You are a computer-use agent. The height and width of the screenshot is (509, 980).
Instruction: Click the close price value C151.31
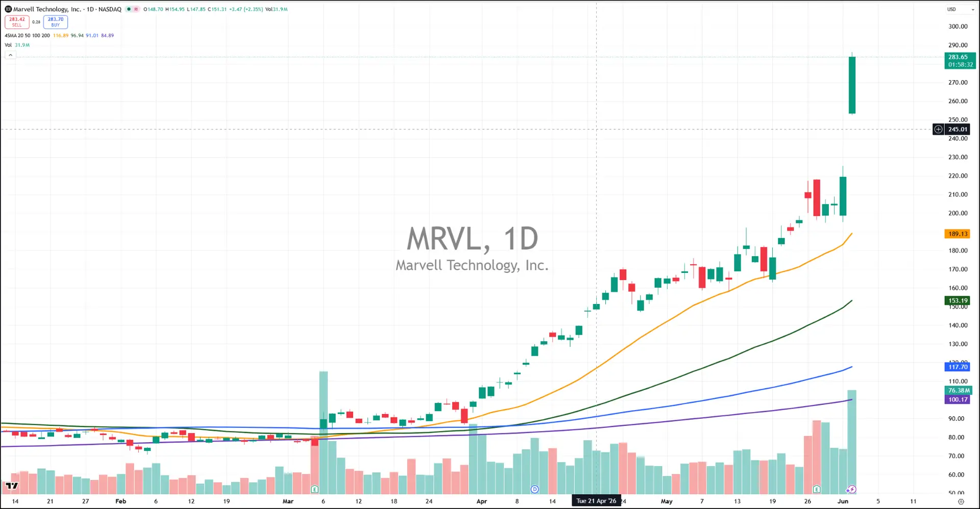(217, 9)
